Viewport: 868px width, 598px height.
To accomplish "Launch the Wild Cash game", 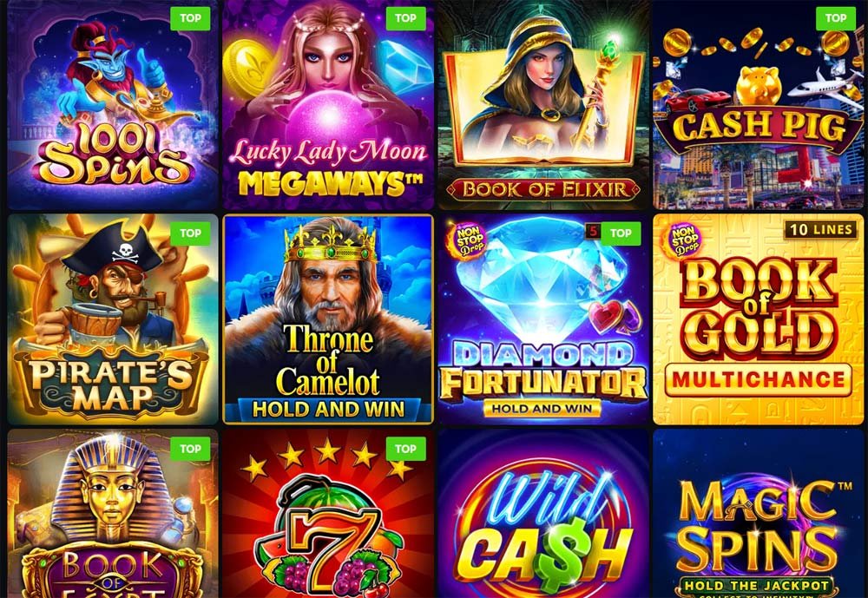I will click(543, 513).
